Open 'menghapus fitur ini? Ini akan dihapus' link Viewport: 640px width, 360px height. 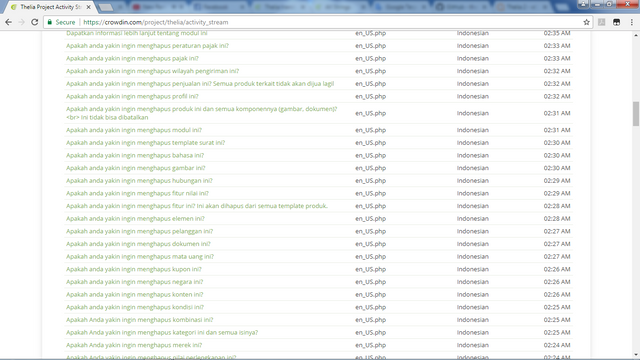(197, 206)
